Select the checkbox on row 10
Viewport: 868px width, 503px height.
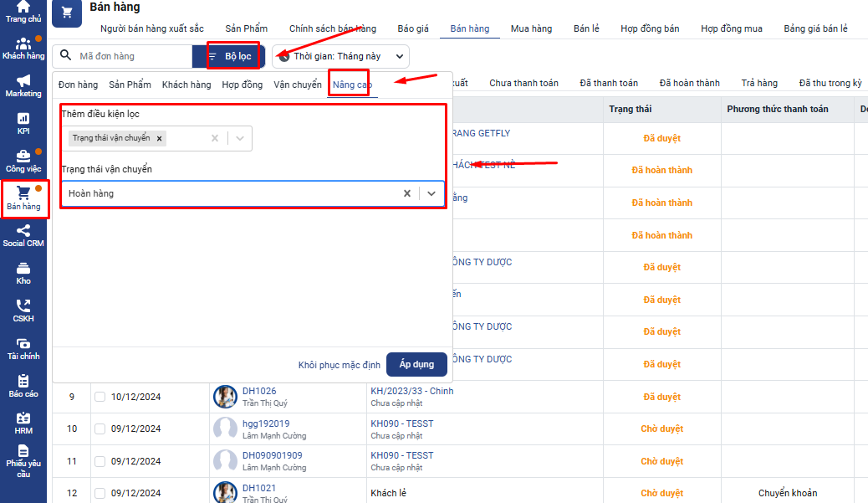coord(100,429)
